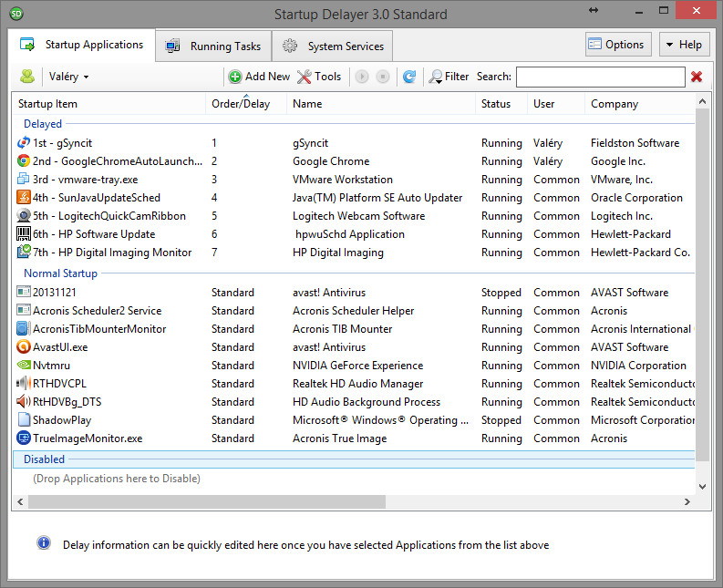723x588 pixels.
Task: Click the LogitechQuickCamRibbon webcam icon
Action: (24, 216)
